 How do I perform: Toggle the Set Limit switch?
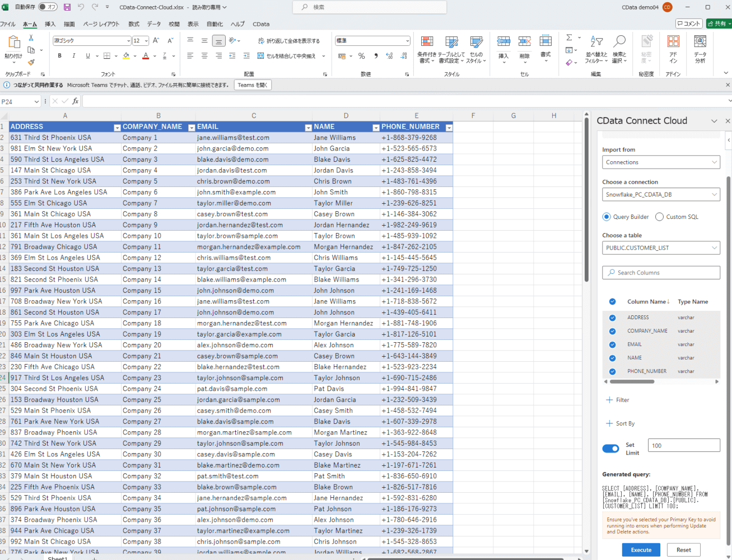pyautogui.click(x=610, y=449)
